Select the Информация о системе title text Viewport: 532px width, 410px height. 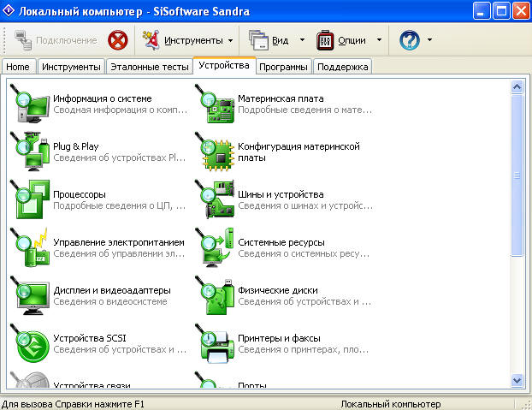[x=103, y=98]
